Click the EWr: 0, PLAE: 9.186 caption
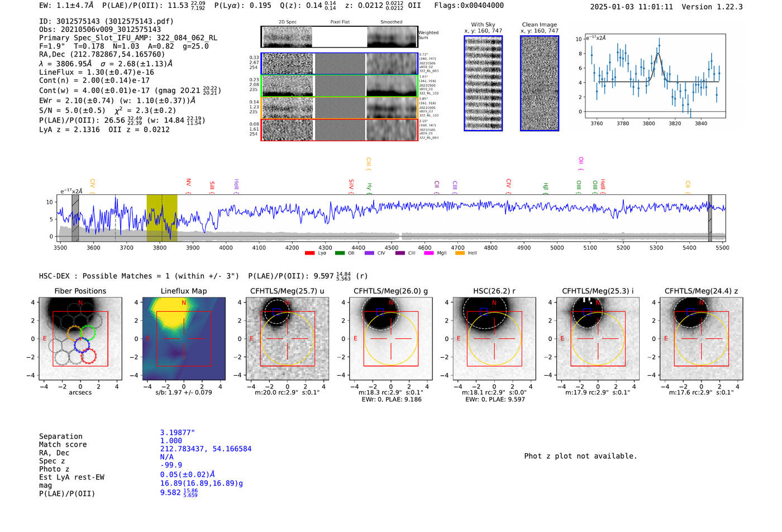The image size is (782, 532). [392, 399]
